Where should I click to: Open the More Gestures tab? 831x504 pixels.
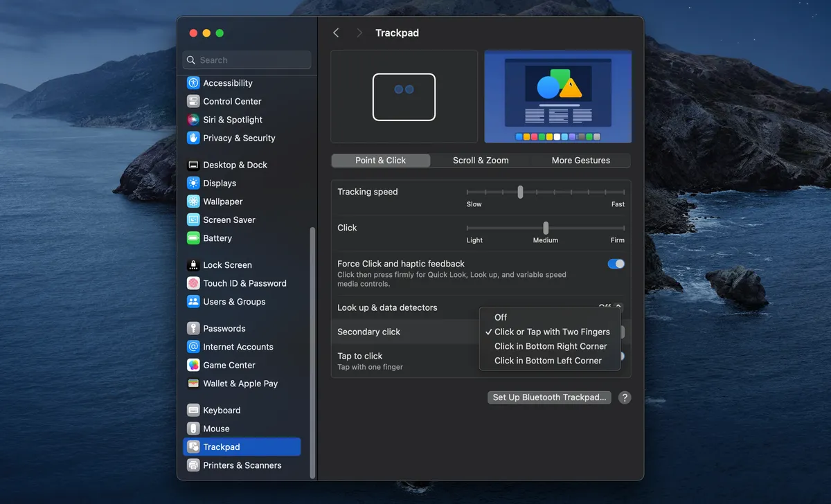tap(580, 160)
